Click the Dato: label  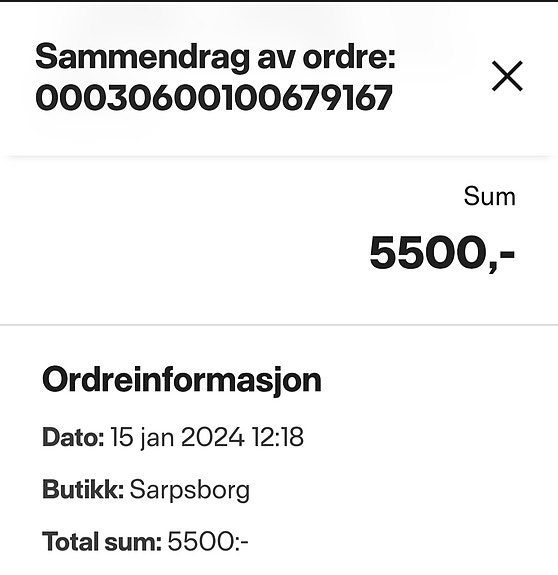(73, 437)
